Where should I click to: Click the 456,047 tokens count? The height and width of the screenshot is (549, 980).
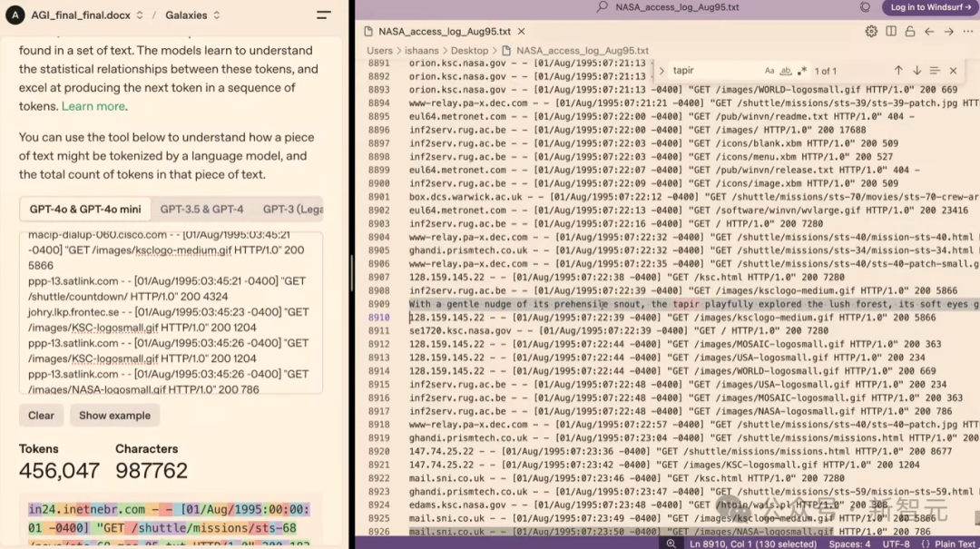tap(59, 470)
